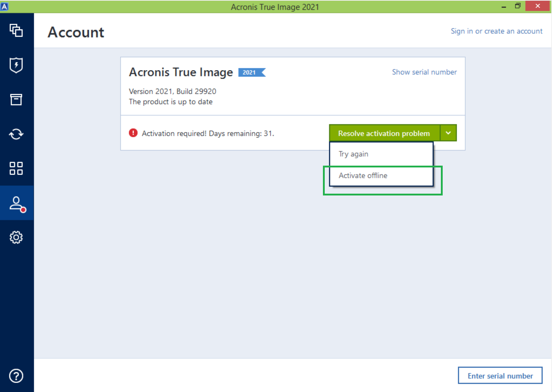Click the 2021 version badge
This screenshot has height=392, width=552.
(252, 72)
